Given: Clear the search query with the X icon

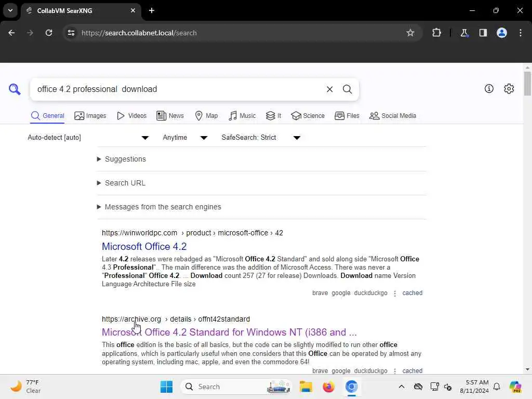Looking at the screenshot, I should [329, 89].
